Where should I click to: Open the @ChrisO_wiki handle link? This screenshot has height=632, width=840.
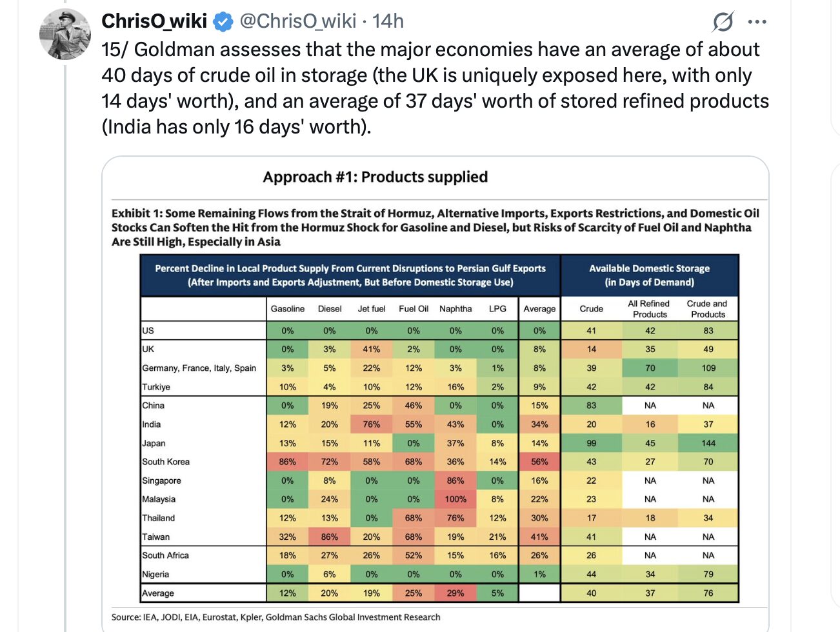point(297,21)
